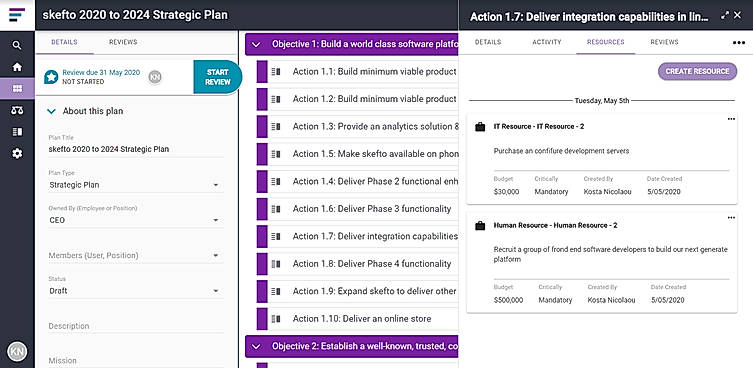Open options menu of Human Resource card
This screenshot has height=368, width=753.
(731, 218)
